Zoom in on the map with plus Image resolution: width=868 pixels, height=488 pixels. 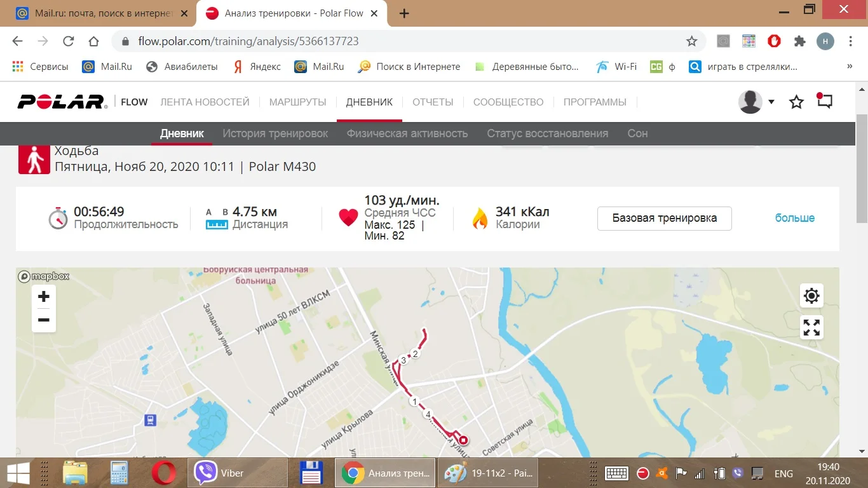point(44,297)
